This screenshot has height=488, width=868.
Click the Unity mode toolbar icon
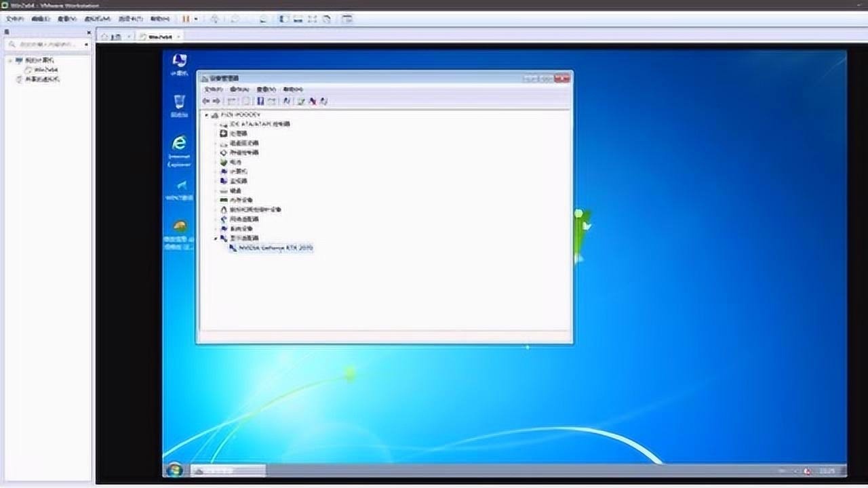[327, 19]
